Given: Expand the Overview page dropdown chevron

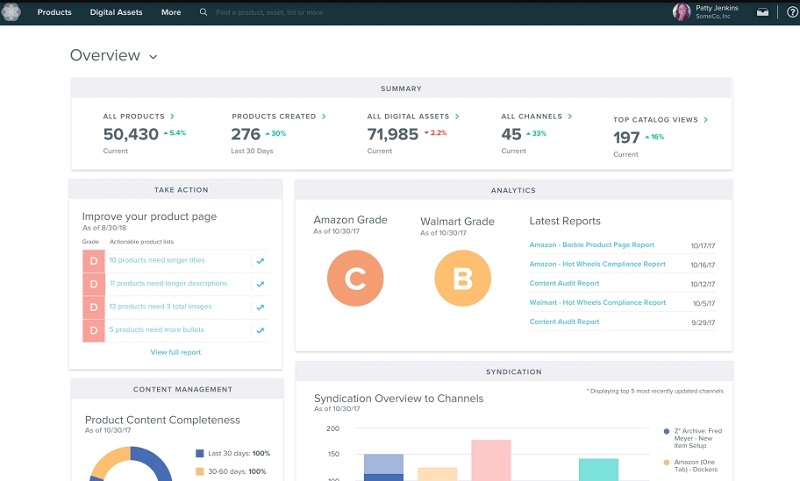Looking at the screenshot, I should tap(153, 57).
